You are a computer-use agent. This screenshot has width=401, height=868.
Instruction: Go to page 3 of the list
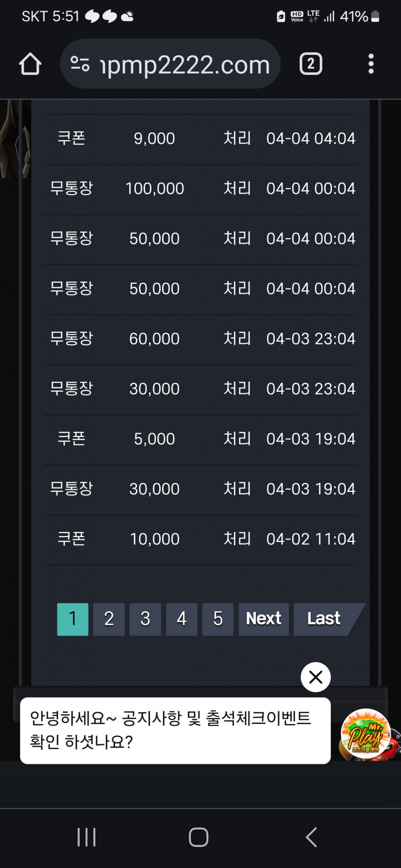point(145,619)
